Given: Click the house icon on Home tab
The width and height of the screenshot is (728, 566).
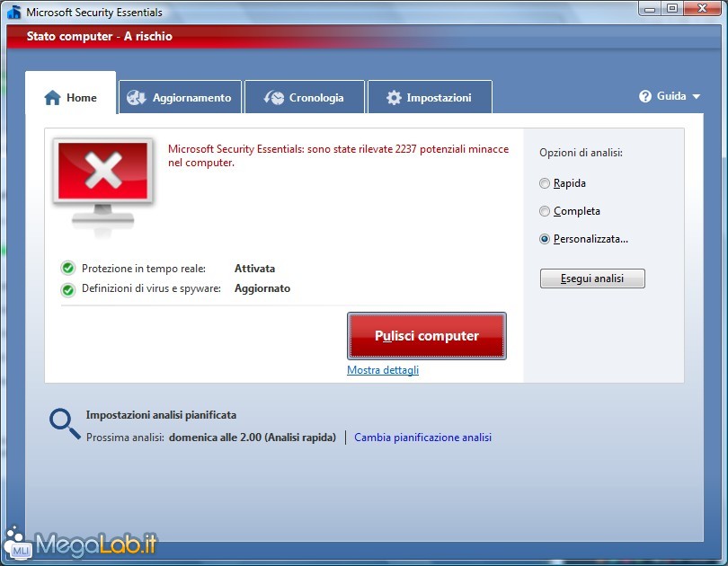Looking at the screenshot, I should tap(52, 97).
